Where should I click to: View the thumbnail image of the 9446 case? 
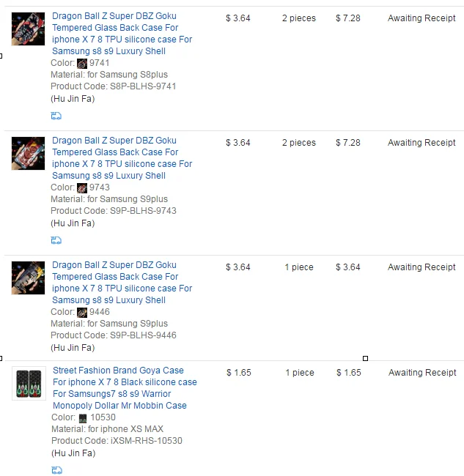click(x=29, y=278)
